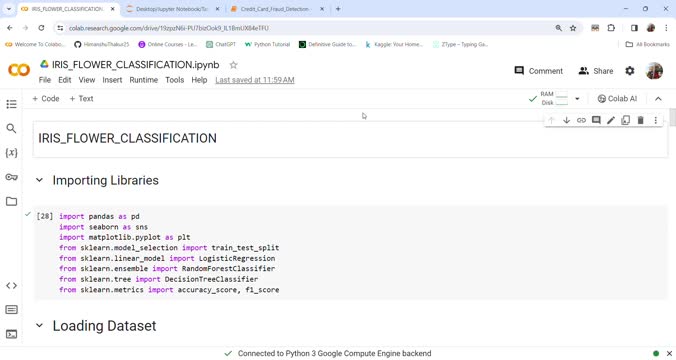
Task: Collapse the Importing Libraries section
Action: point(39,180)
